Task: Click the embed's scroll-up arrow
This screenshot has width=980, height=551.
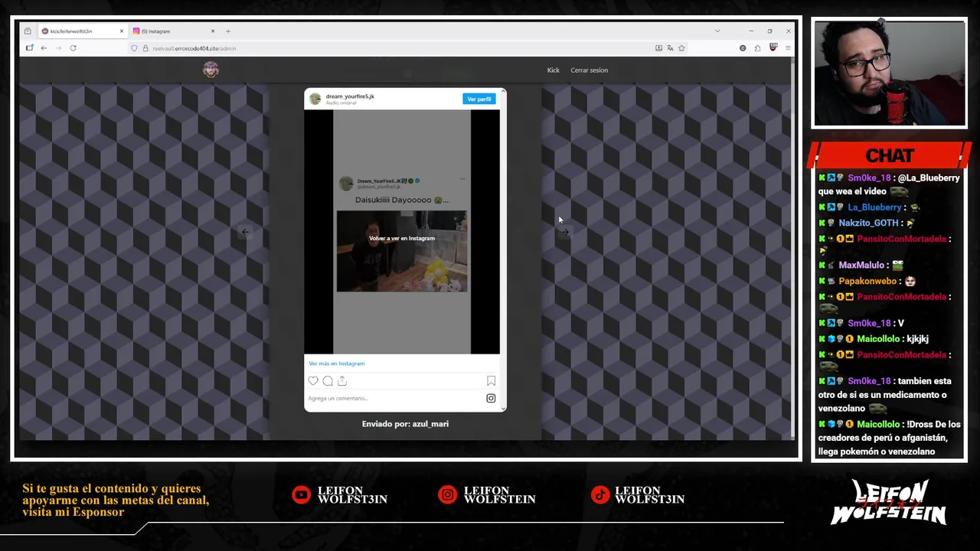Action: (503, 92)
